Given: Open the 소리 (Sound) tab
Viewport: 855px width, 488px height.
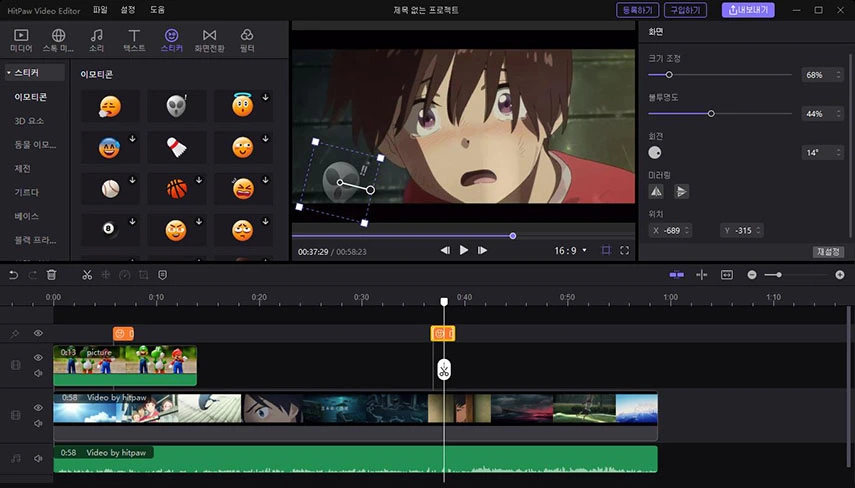Looking at the screenshot, I should (x=97, y=40).
